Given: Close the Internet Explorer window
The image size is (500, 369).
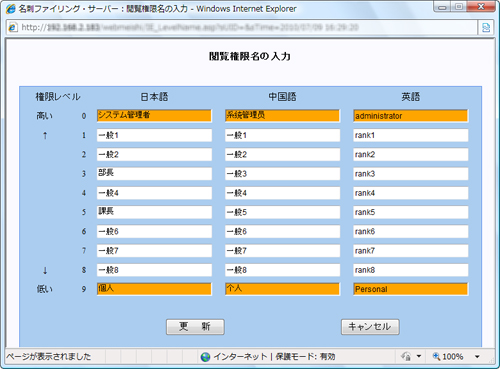Looking at the screenshot, I should [481, 7].
